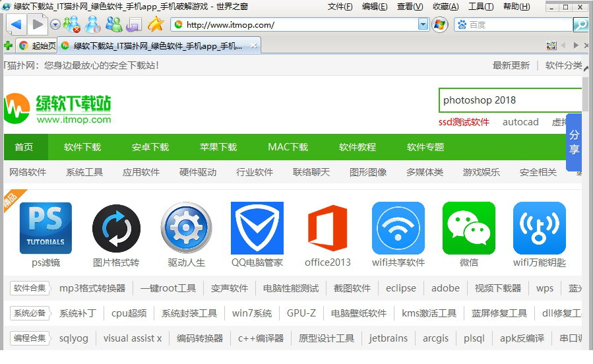Click the 系统工具 category link
The width and height of the screenshot is (593, 364).
(84, 172)
